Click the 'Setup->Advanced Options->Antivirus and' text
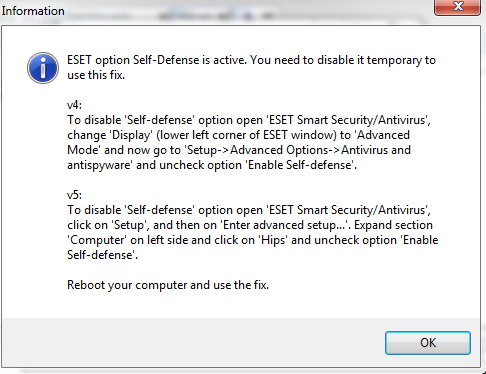The width and height of the screenshot is (486, 374). (x=299, y=150)
